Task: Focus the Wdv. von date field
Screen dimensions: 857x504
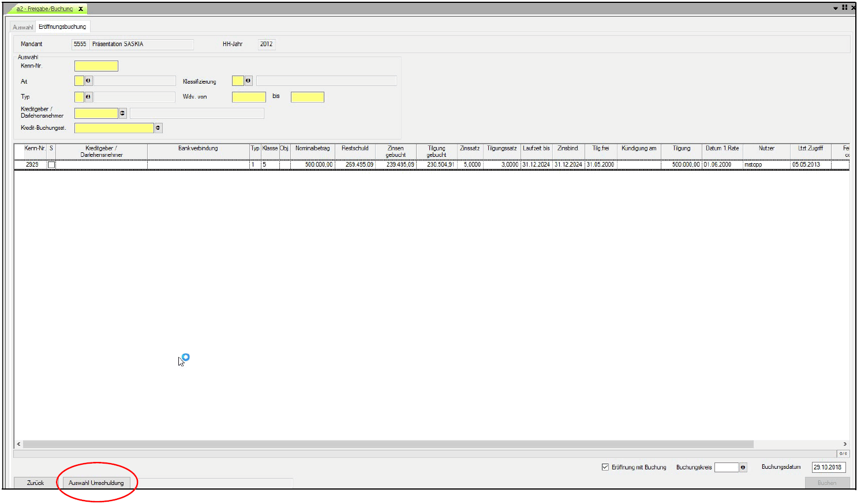Action: click(249, 97)
